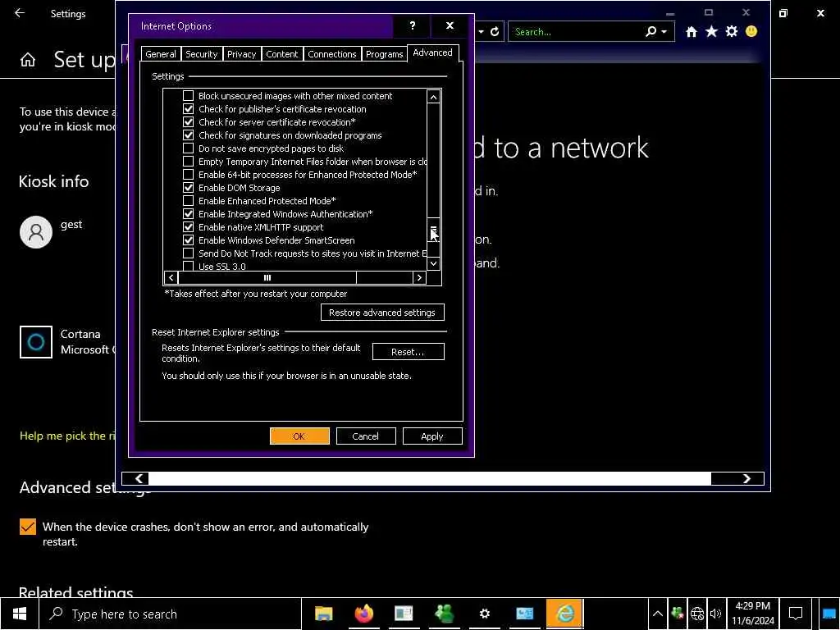Open the Content tab
The width and height of the screenshot is (840, 630).
[x=282, y=54]
